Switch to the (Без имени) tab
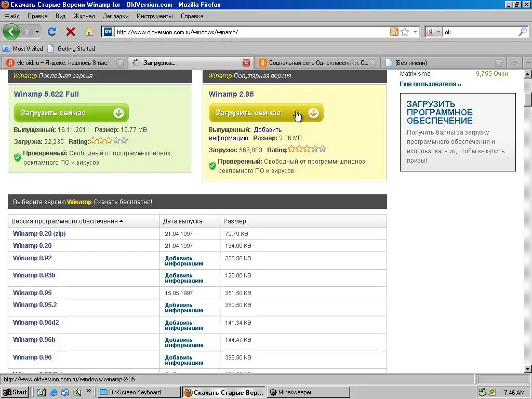The image size is (532, 399). point(444,63)
